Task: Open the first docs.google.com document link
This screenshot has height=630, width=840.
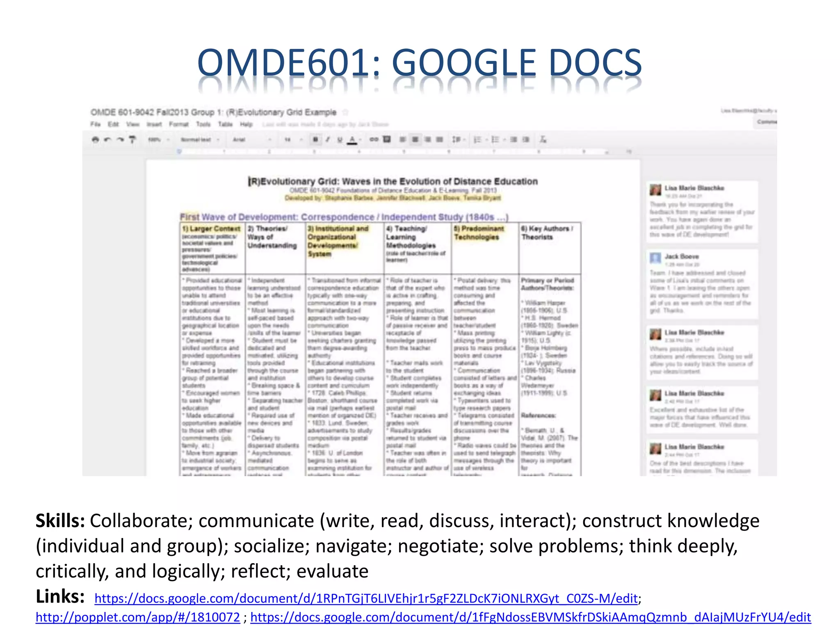Action: 366,598
